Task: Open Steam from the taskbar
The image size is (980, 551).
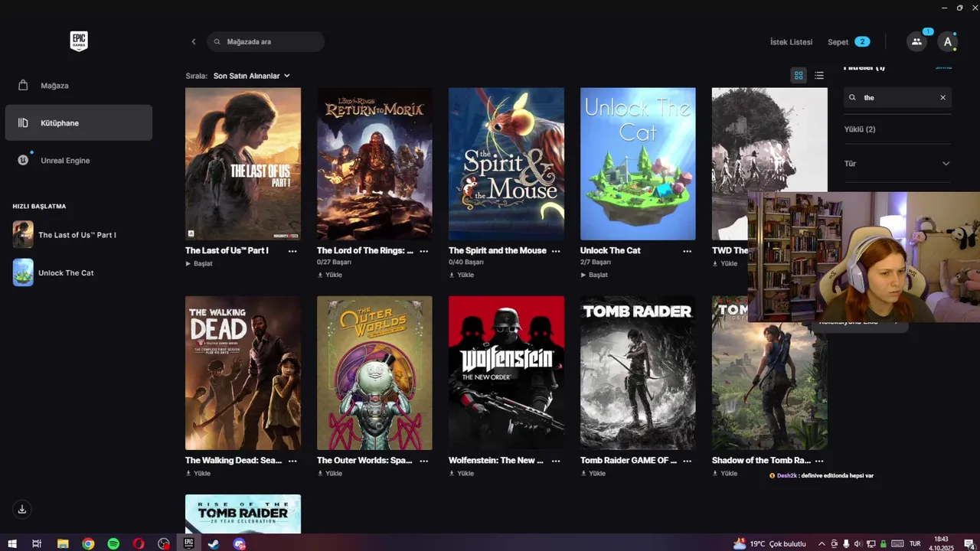Action: pos(214,543)
